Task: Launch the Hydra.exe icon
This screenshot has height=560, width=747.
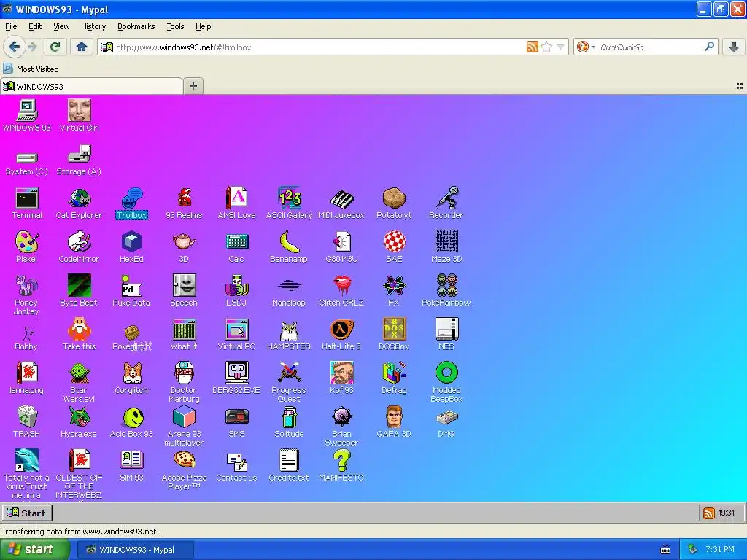Action: [79, 422]
